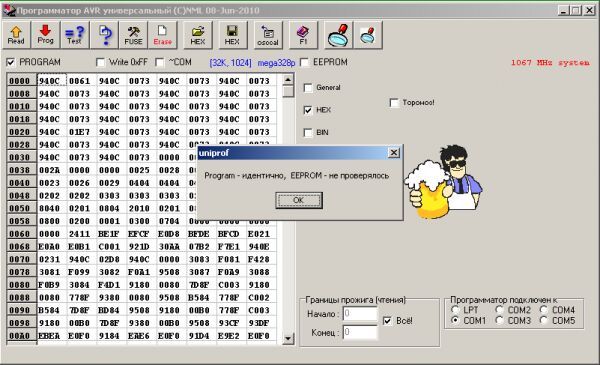Select the 93DF cell in row 0098
The image size is (600, 365).
pyautogui.click(x=261, y=323)
